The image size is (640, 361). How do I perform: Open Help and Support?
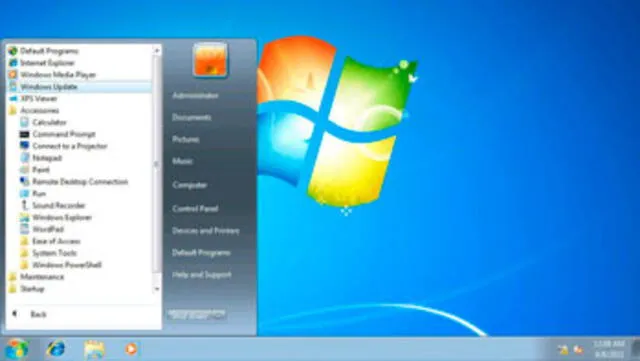pyautogui.click(x=202, y=275)
